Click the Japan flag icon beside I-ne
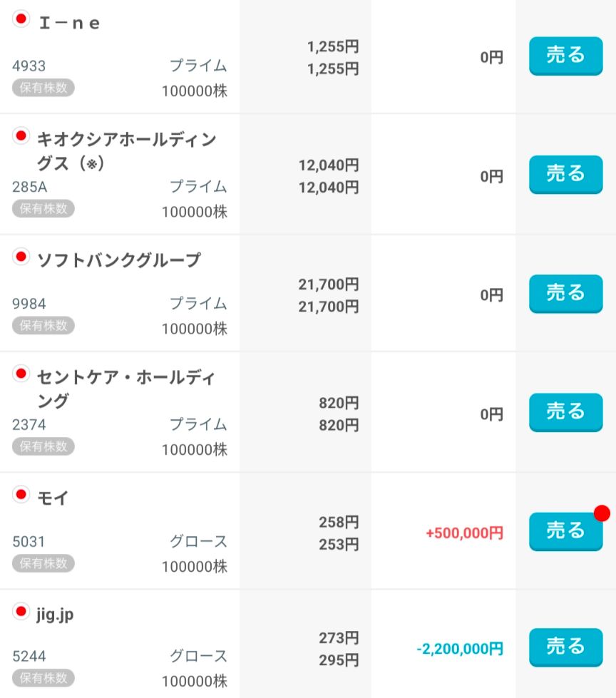Image resolution: width=616 pixels, height=698 pixels. (x=21, y=19)
